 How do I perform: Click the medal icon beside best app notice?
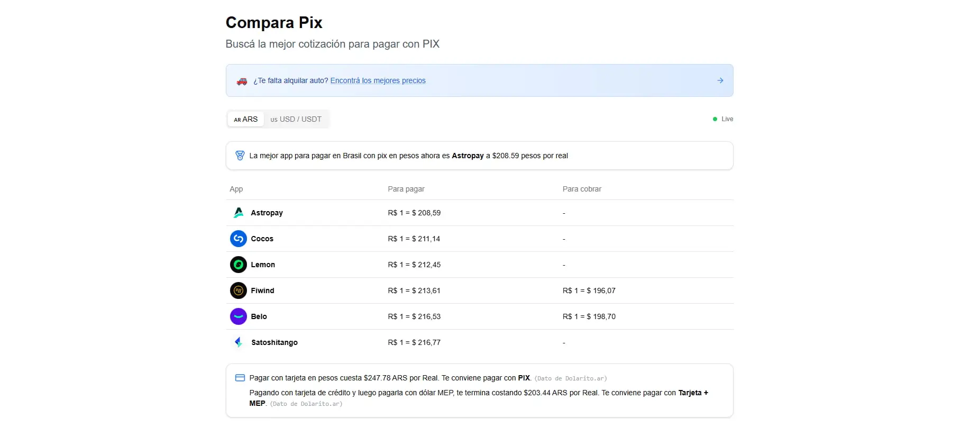240,156
